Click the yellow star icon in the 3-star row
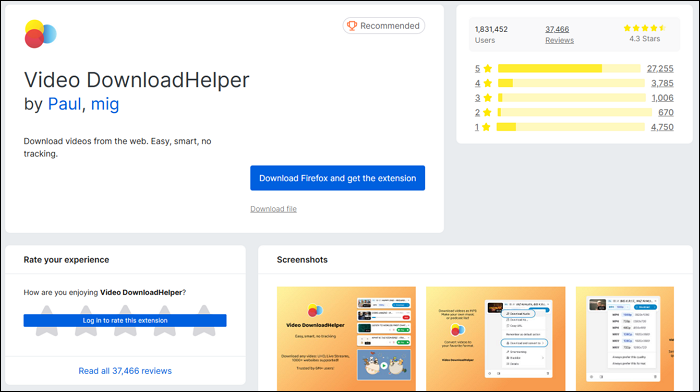This screenshot has height=392, width=700. coord(488,98)
